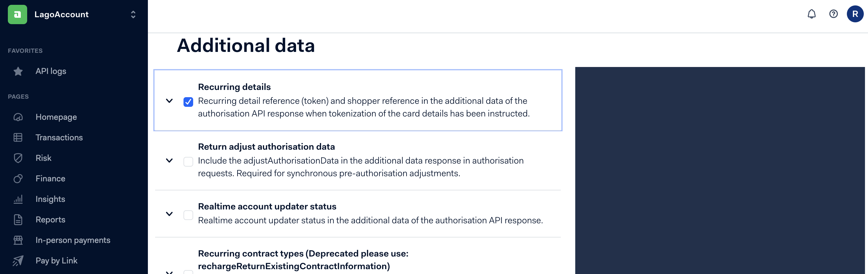The height and width of the screenshot is (274, 868).
Task: Expand the Return adjust authorisation data chevron
Action: click(x=170, y=161)
